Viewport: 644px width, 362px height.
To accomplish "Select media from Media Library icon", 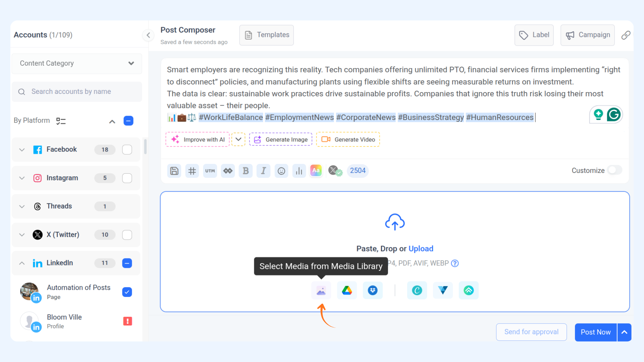I will (x=321, y=290).
